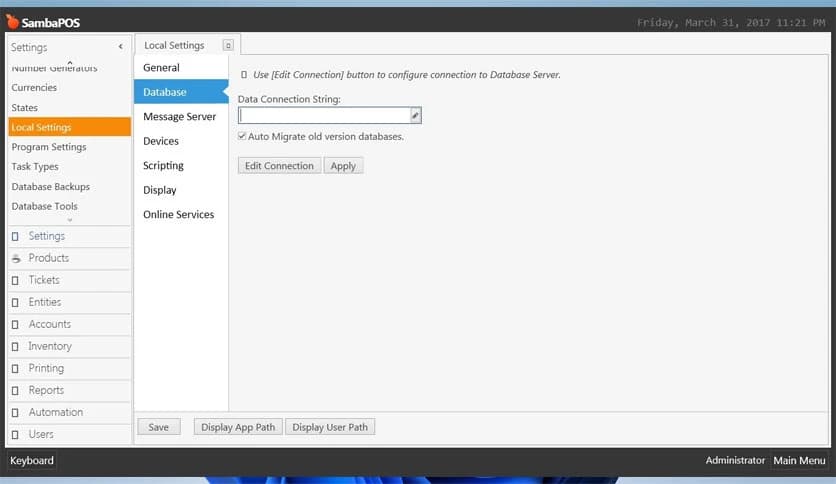Open the General settings section

[x=181, y=68]
